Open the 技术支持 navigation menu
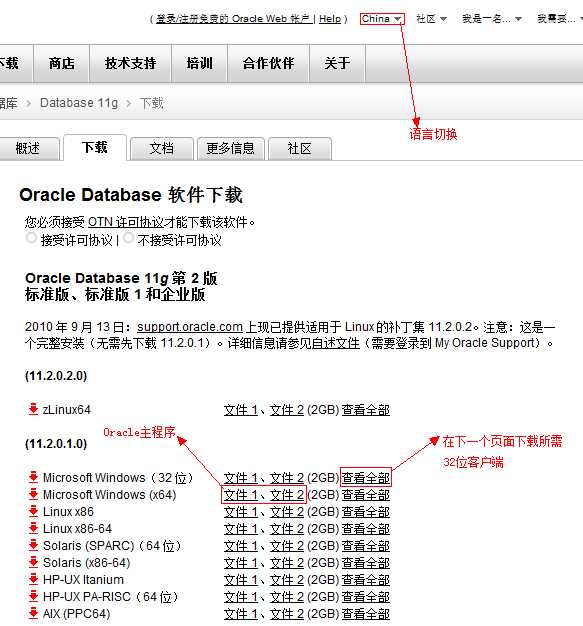 131,63
